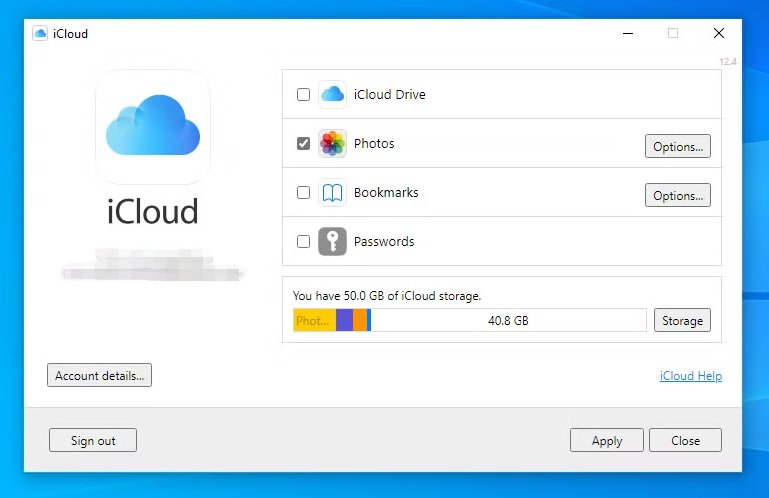This screenshot has width=769, height=498.
Task: Close the iCloud window with X
Action: click(718, 33)
